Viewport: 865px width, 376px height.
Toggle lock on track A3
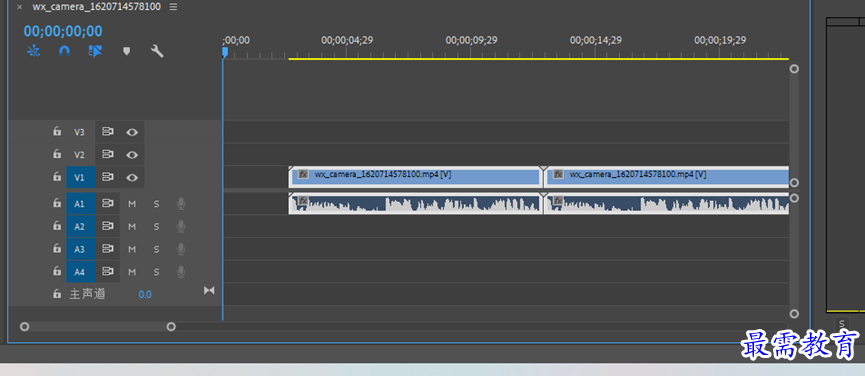tap(57, 249)
